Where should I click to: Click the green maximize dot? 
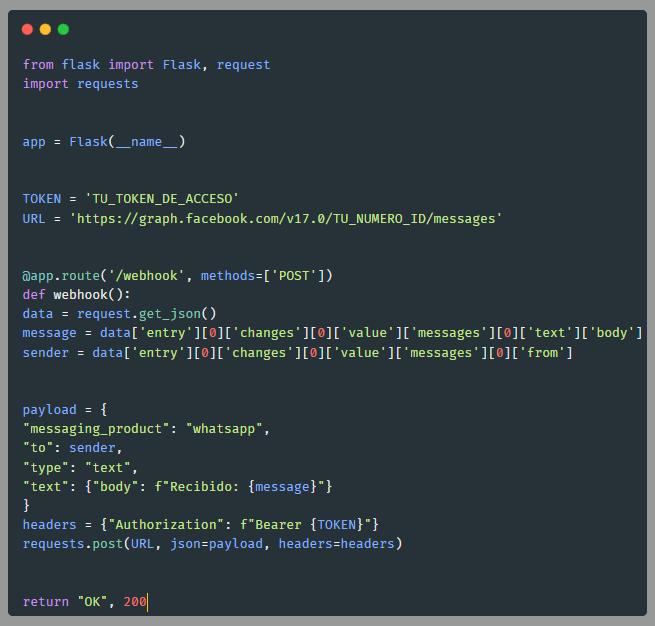(x=63, y=29)
